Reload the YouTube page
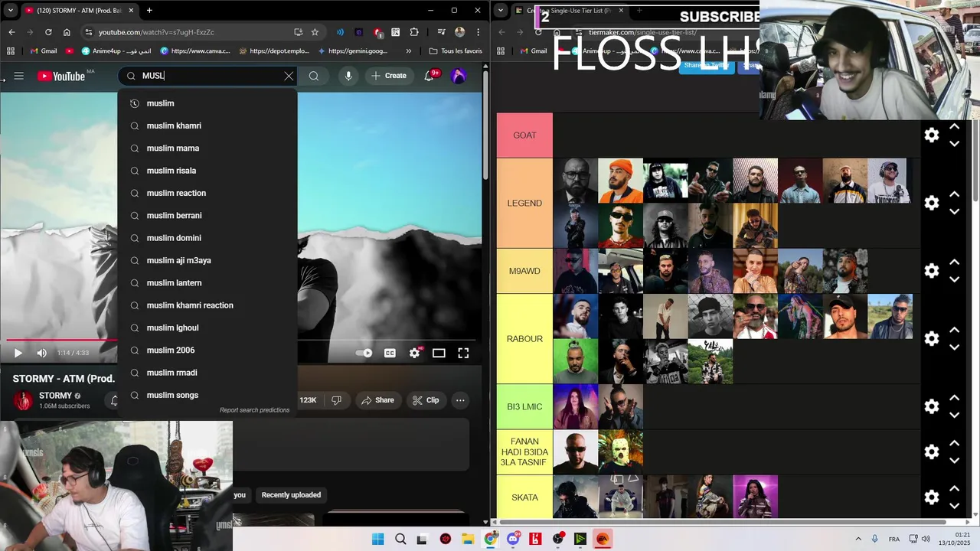 [x=48, y=32]
